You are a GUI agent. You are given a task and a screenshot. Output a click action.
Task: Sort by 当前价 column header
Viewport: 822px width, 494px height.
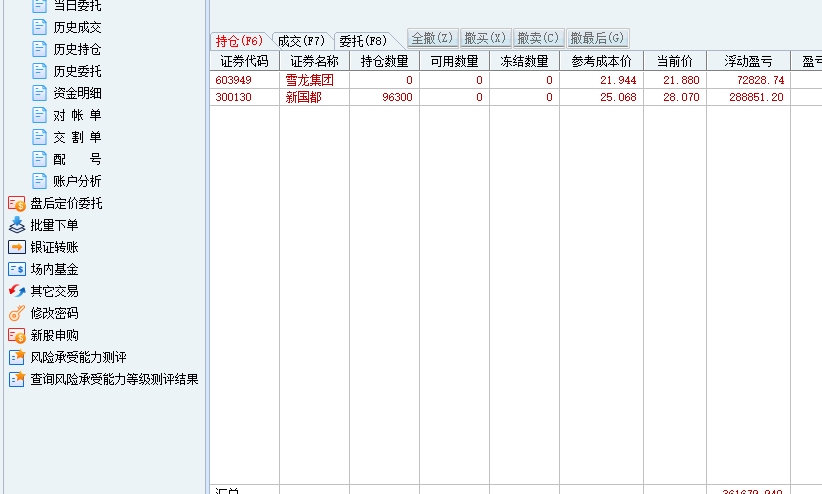pyautogui.click(x=675, y=61)
